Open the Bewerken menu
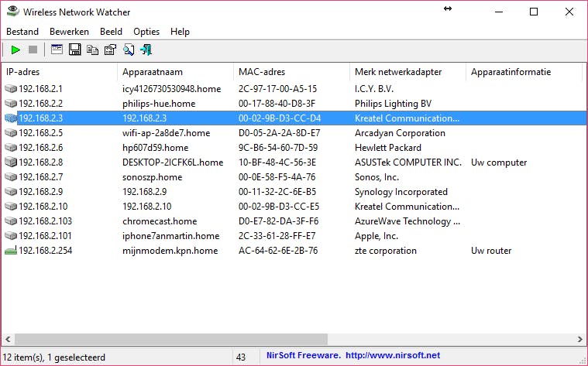Viewport: 588px width, 366px height. [x=70, y=32]
